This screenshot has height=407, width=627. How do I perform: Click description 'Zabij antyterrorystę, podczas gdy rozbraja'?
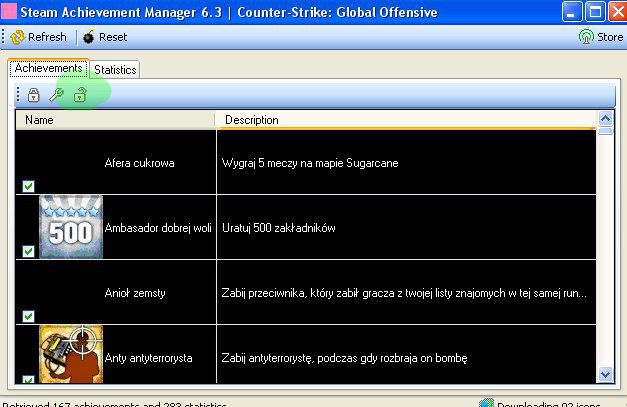pyautogui.click(x=344, y=358)
